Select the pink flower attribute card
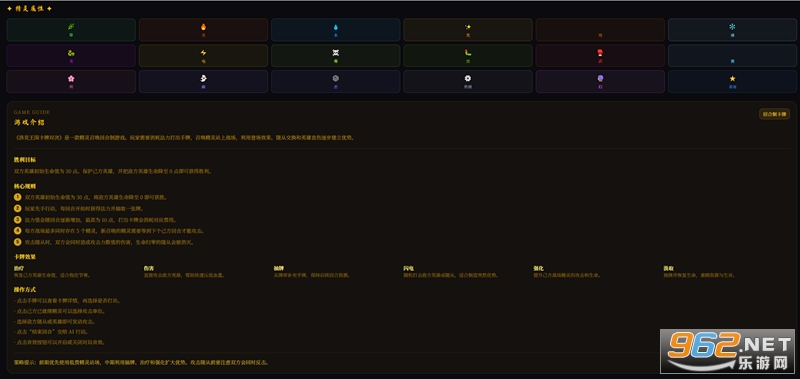 pos(71,82)
